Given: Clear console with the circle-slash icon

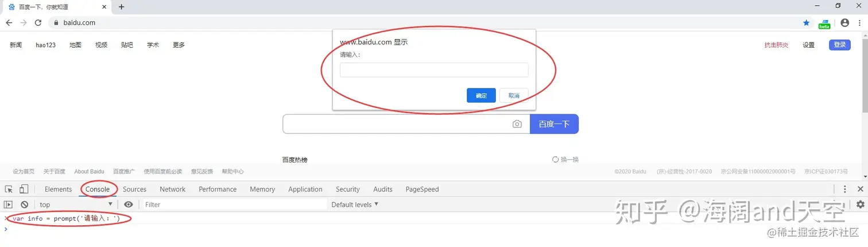Looking at the screenshot, I should 24,204.
